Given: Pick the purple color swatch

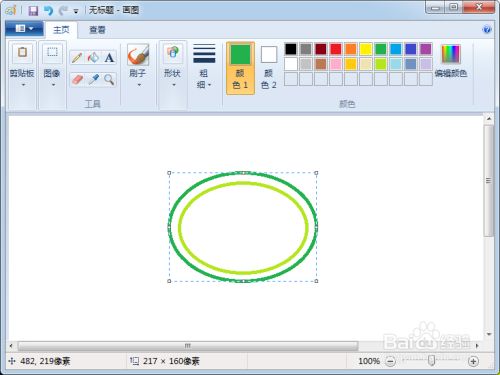Looking at the screenshot, I should pos(426,49).
